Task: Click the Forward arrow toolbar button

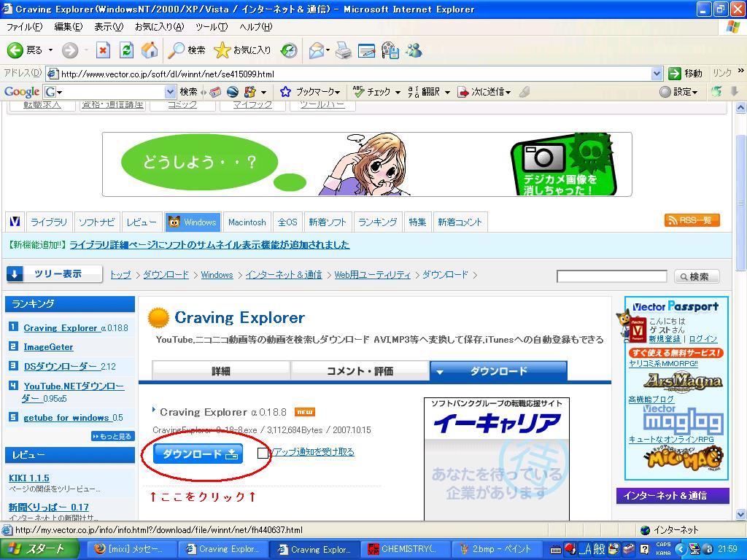Action: click(70, 50)
